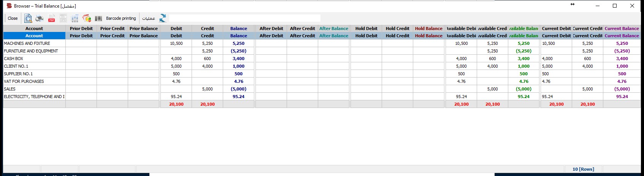The width and height of the screenshot is (644, 176).
Task: Click Debit value 10,500 for Machines
Action: 176,43
